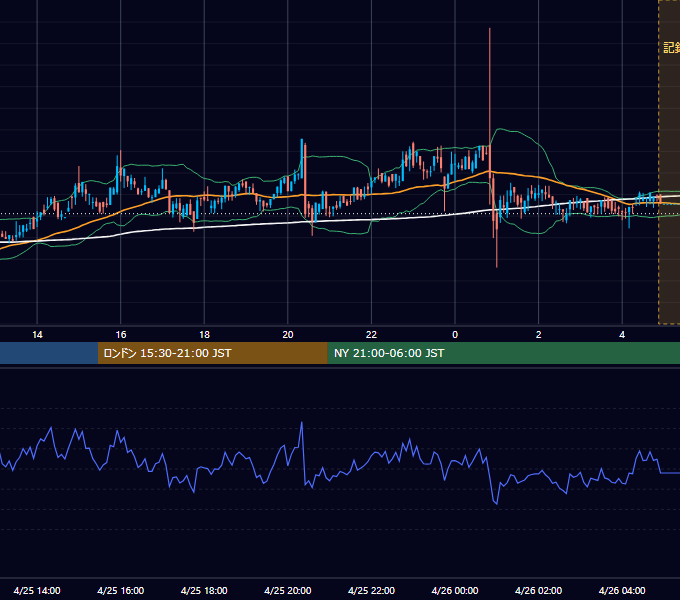The image size is (680, 600).
Task: Click the 4 hour axis label
Action: click(622, 335)
